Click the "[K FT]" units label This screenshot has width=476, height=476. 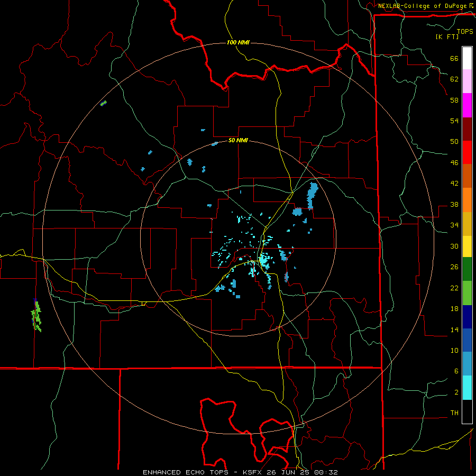(x=447, y=36)
